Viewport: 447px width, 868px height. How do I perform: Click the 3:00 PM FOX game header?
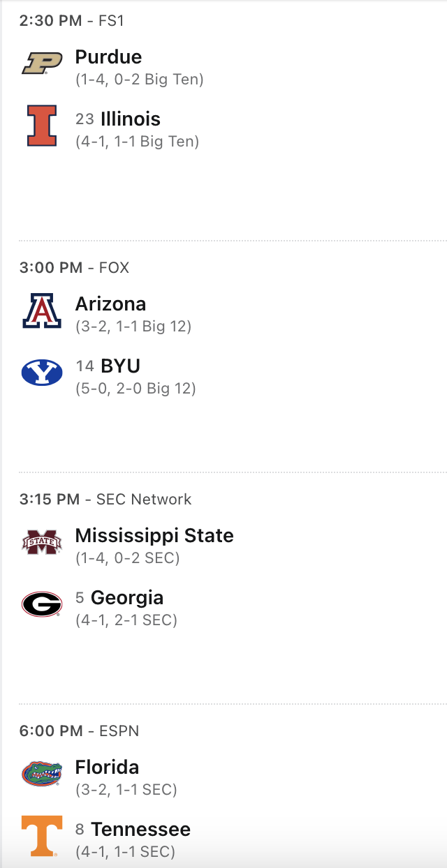(74, 268)
